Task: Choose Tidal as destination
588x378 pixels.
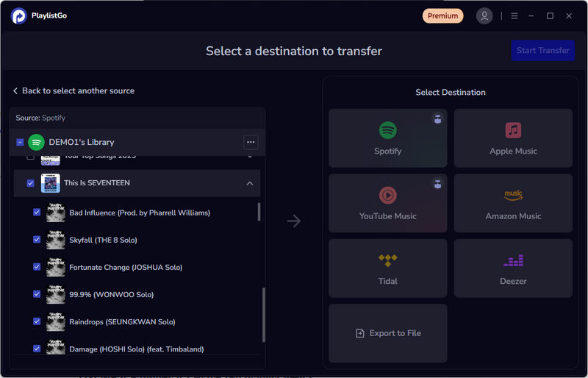Action: tap(387, 268)
